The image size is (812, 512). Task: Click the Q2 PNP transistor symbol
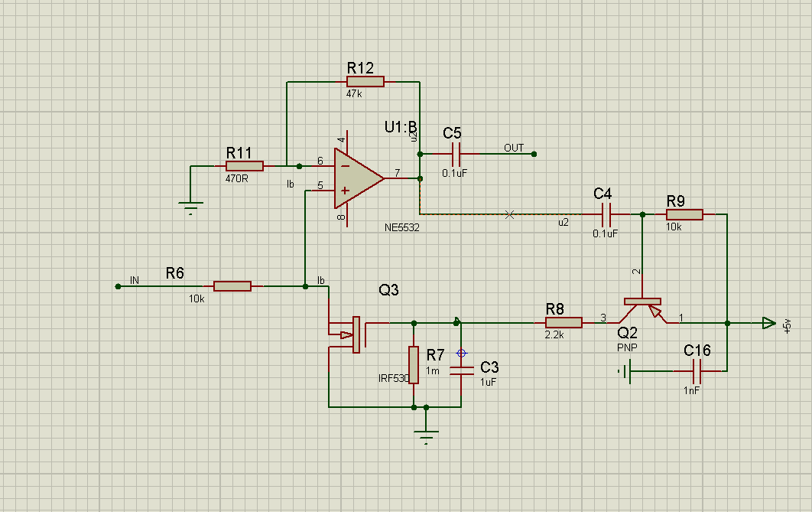point(642,309)
